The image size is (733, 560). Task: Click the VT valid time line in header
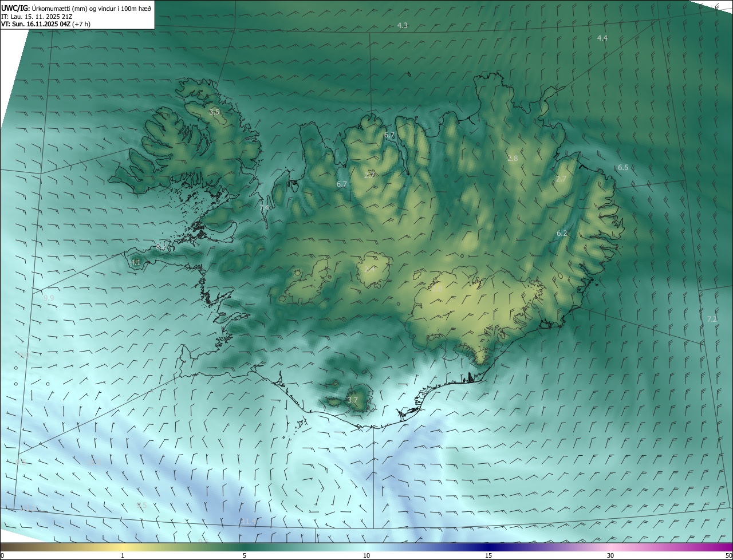(45, 24)
